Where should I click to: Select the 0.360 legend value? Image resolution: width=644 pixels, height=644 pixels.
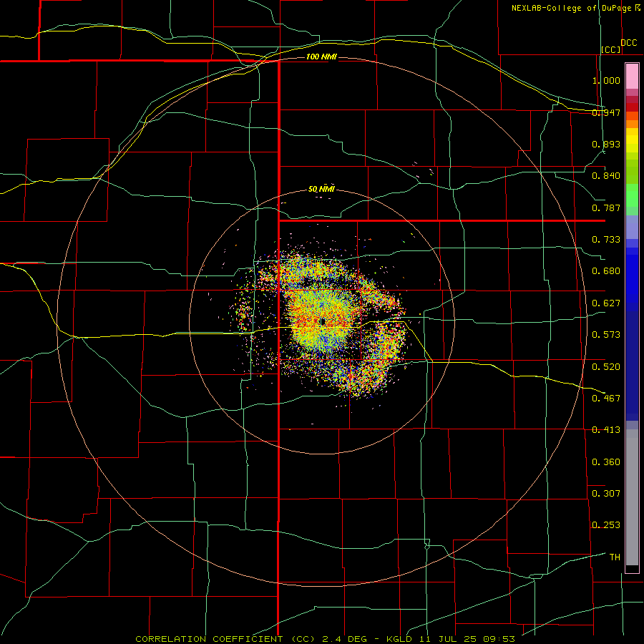point(606,462)
